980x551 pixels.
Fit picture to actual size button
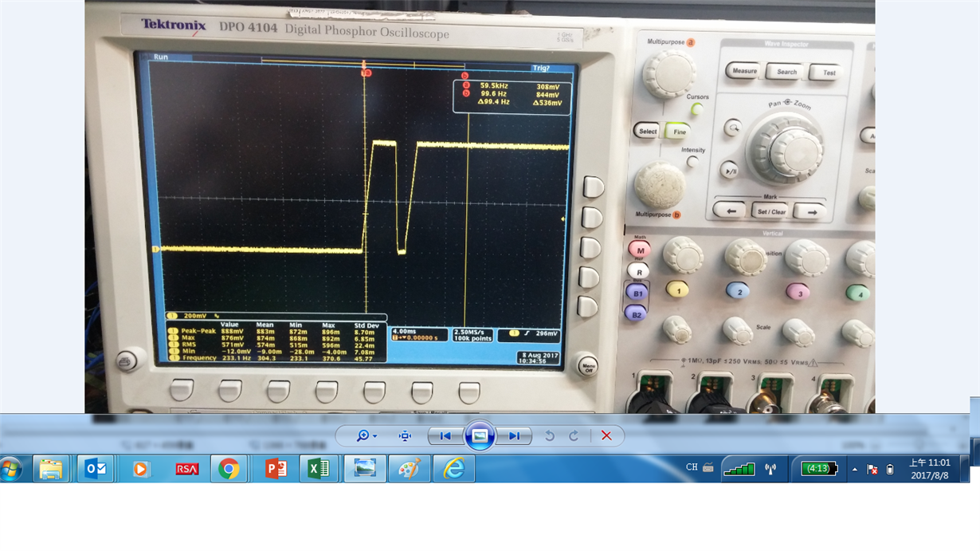click(x=405, y=435)
